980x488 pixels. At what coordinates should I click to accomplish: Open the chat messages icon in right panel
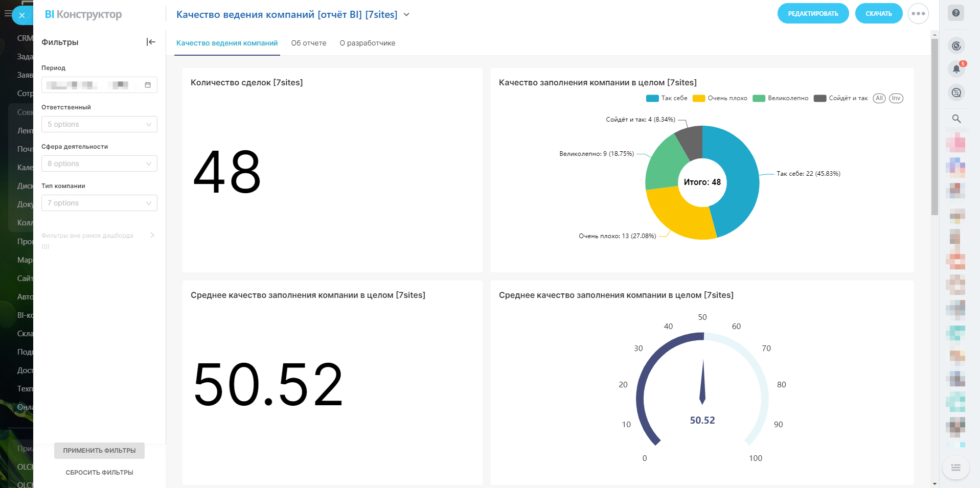[x=956, y=93]
